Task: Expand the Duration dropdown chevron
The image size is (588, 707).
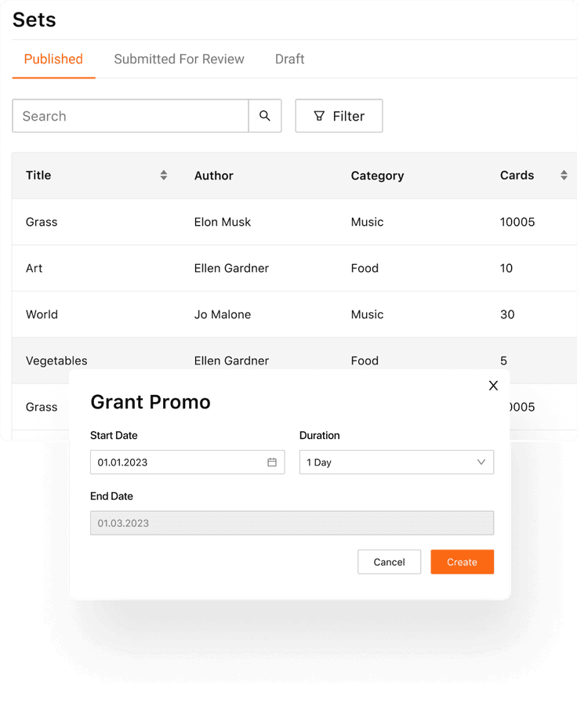Action: (x=481, y=462)
